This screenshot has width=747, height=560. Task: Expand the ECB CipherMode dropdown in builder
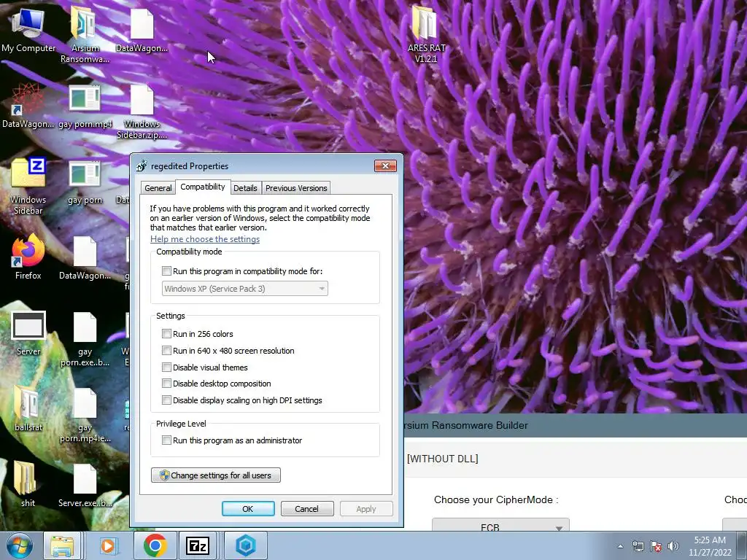[x=500, y=525]
